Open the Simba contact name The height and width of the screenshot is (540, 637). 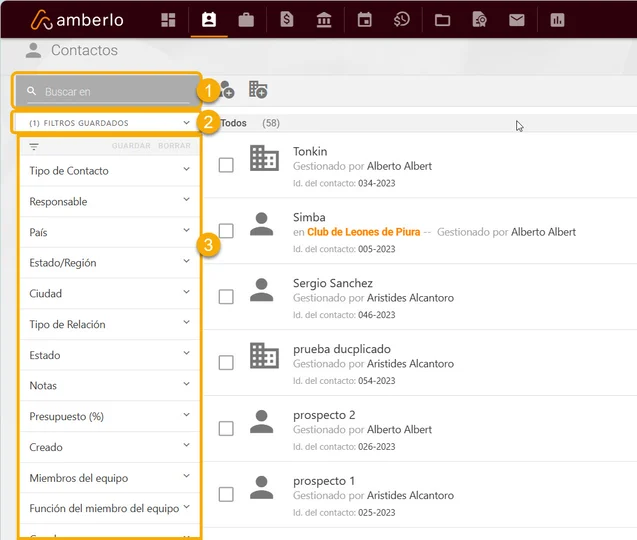coord(309,217)
